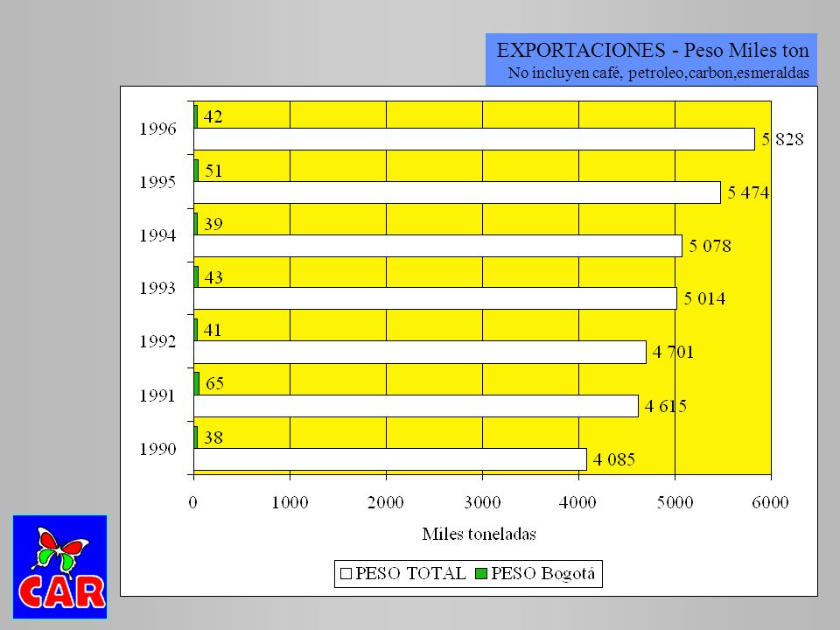Click the 1996 total bar
This screenshot has width=840, height=630.
[x=474, y=139]
